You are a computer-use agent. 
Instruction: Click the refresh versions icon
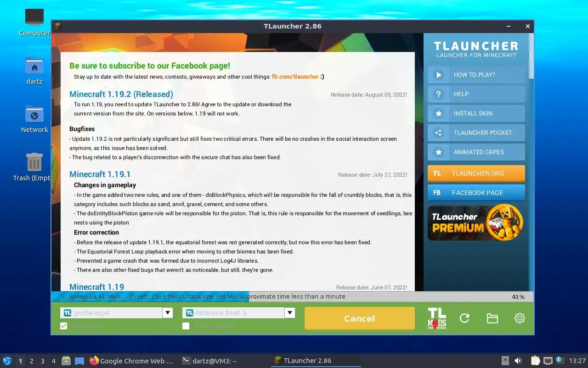(x=464, y=318)
